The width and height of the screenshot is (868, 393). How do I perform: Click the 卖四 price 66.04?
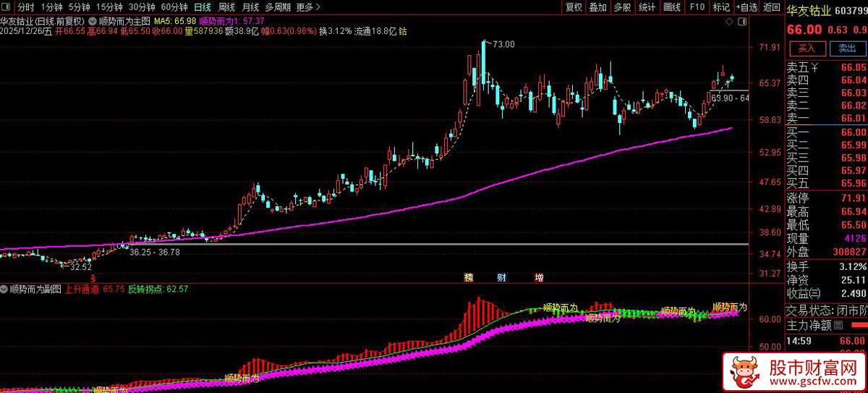tap(854, 80)
